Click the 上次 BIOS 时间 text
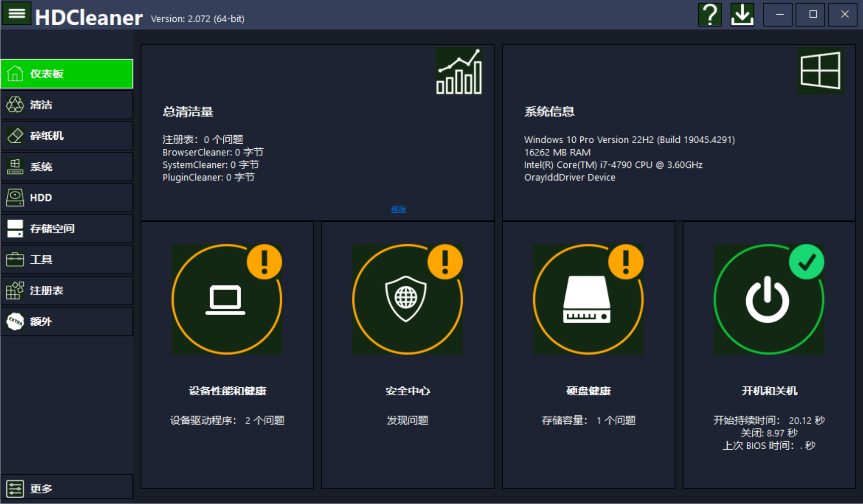 (x=769, y=445)
